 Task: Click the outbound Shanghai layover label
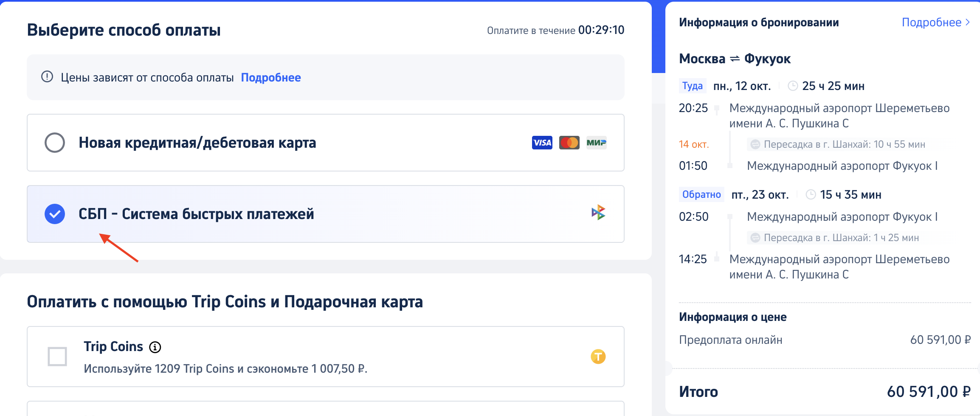[844, 145]
